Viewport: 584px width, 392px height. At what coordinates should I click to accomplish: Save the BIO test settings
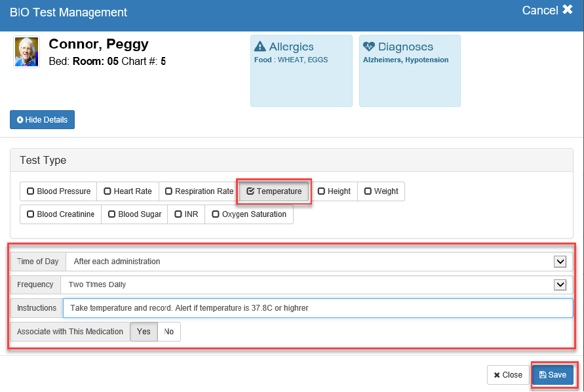553,375
